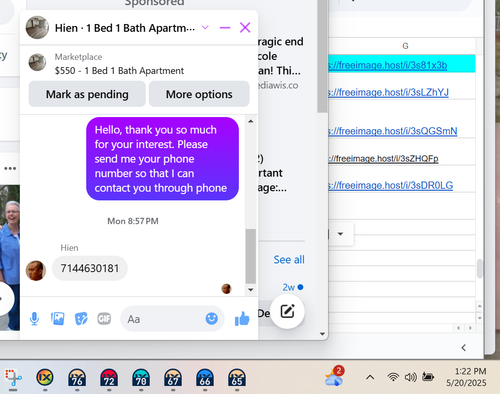Click the new message compose icon
Viewport: 500px width, 394px height.
click(287, 312)
